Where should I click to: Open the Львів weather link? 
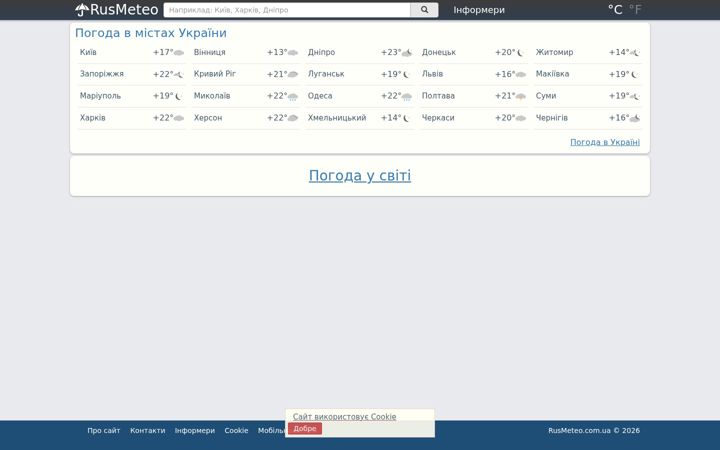point(433,74)
